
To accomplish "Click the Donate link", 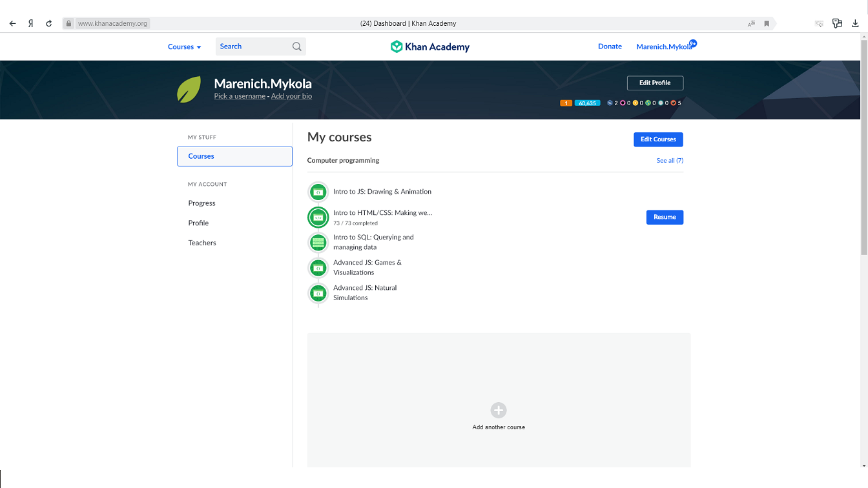I will [x=610, y=46].
